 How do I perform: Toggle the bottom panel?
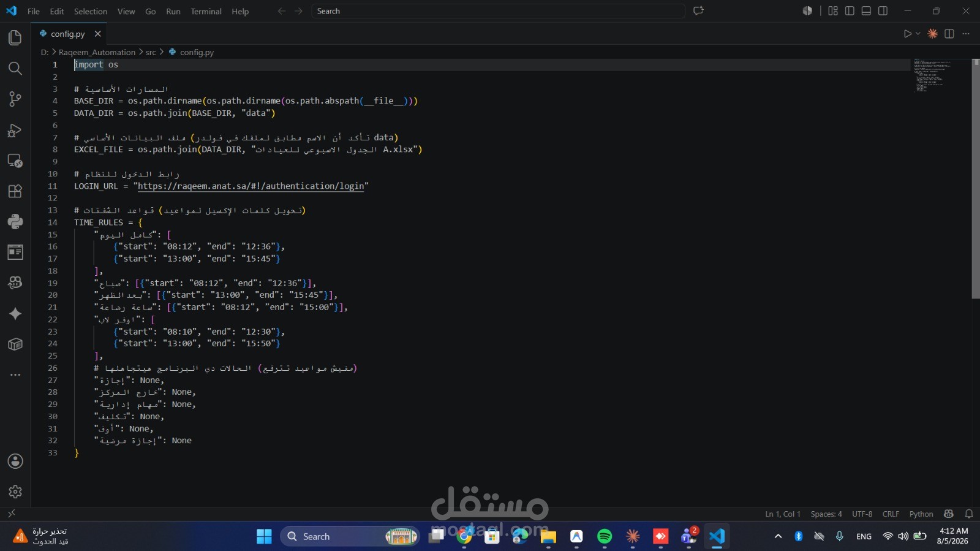pos(866,11)
